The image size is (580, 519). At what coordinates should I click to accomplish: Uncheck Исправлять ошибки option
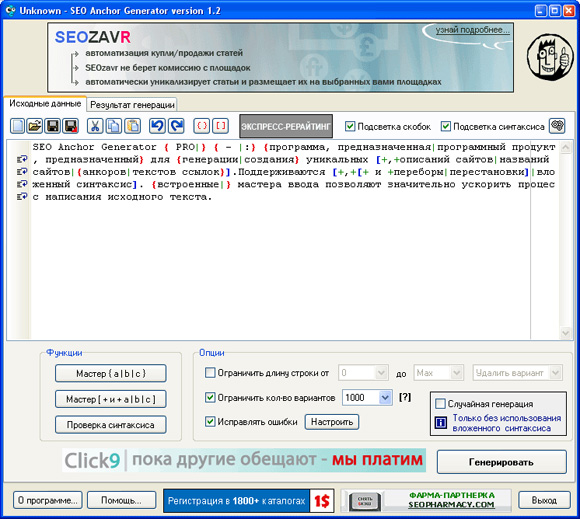[210, 422]
